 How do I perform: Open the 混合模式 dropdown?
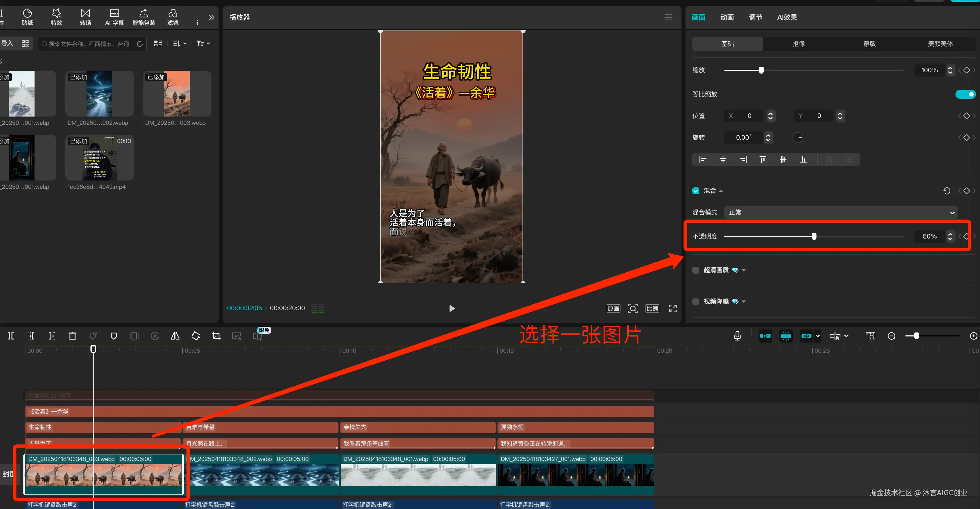pyautogui.click(x=841, y=213)
